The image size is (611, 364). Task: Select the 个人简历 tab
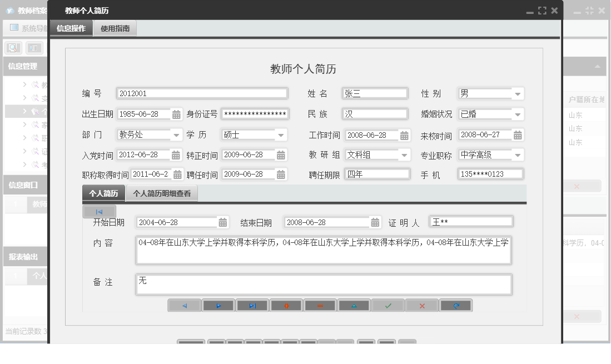(103, 193)
